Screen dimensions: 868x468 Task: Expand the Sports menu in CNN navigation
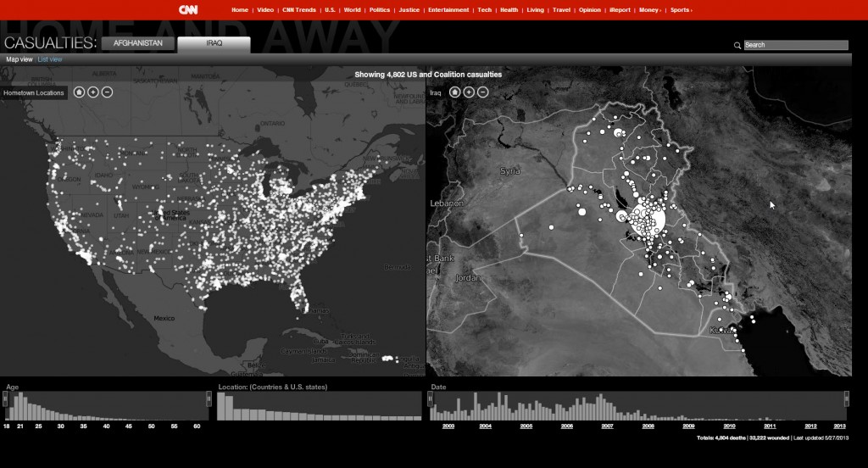(680, 10)
